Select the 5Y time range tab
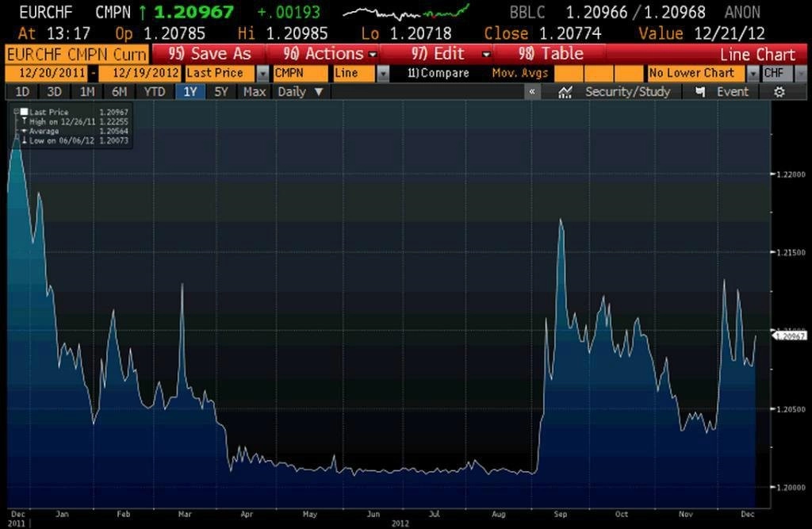The height and width of the screenshot is (529, 812). click(221, 92)
